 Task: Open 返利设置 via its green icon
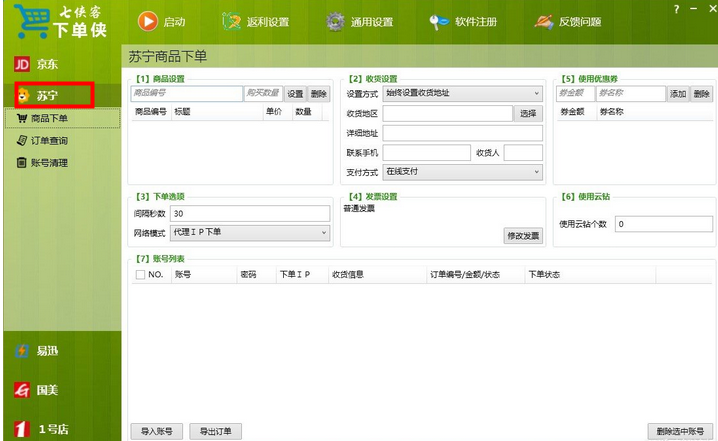pyautogui.click(x=231, y=21)
